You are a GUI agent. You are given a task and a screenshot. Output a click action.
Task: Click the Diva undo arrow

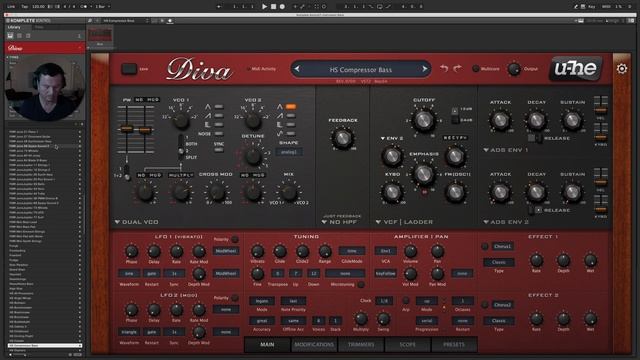pos(444,68)
